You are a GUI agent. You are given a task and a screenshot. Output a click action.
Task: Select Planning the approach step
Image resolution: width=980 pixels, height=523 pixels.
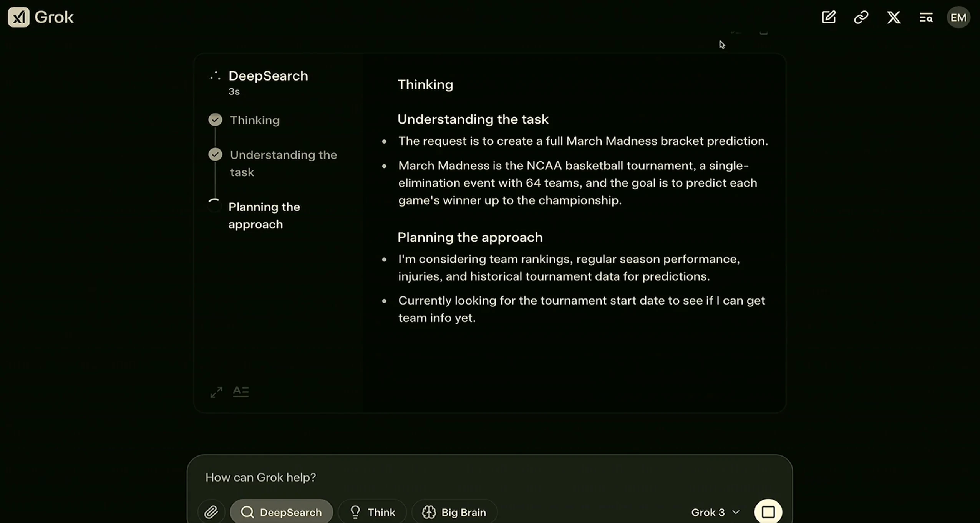[x=264, y=215]
